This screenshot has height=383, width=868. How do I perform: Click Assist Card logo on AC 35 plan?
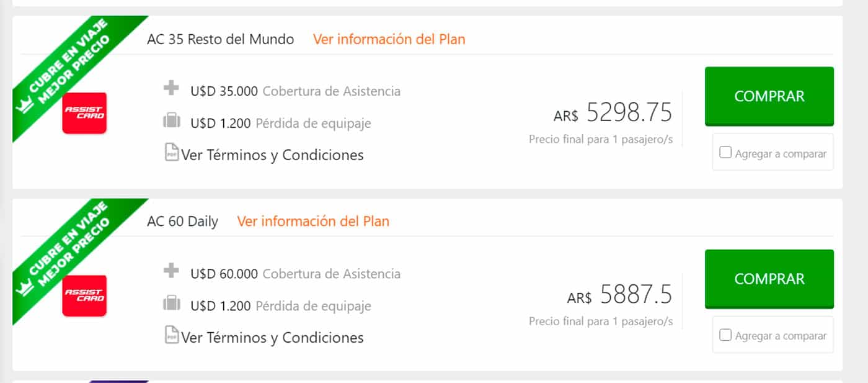pyautogui.click(x=84, y=113)
